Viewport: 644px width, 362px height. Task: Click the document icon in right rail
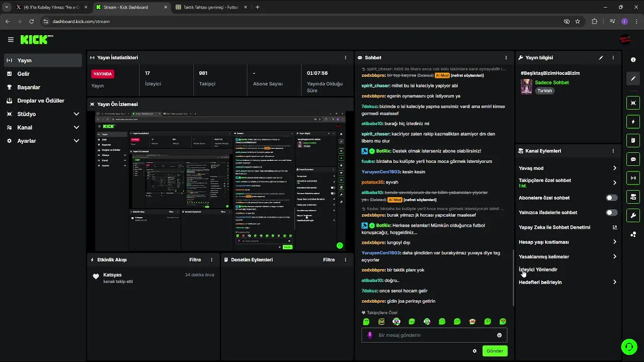(633, 140)
